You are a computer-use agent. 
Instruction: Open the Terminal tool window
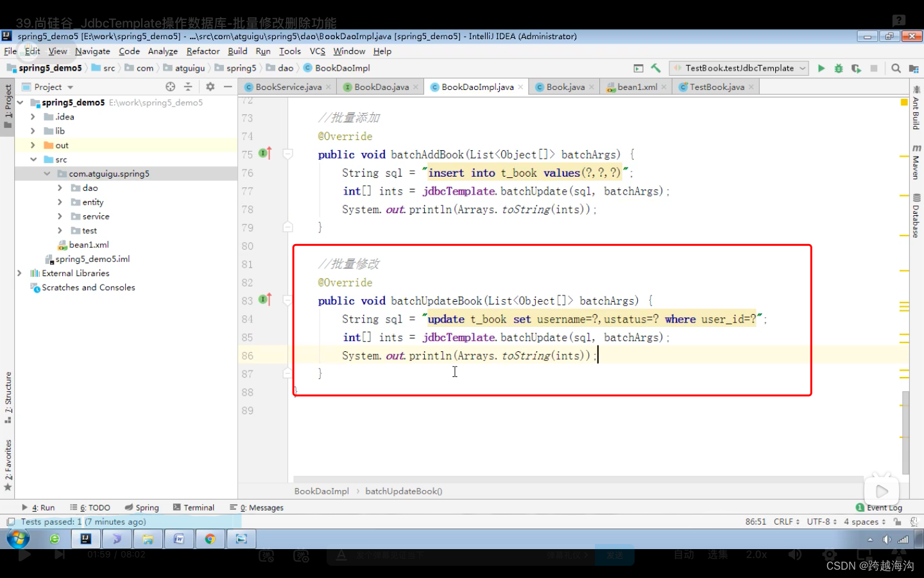(x=194, y=507)
